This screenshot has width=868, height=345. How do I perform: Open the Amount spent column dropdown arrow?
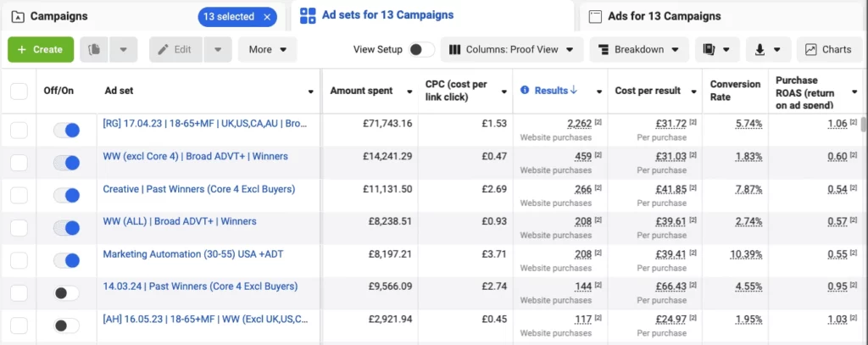(x=409, y=92)
